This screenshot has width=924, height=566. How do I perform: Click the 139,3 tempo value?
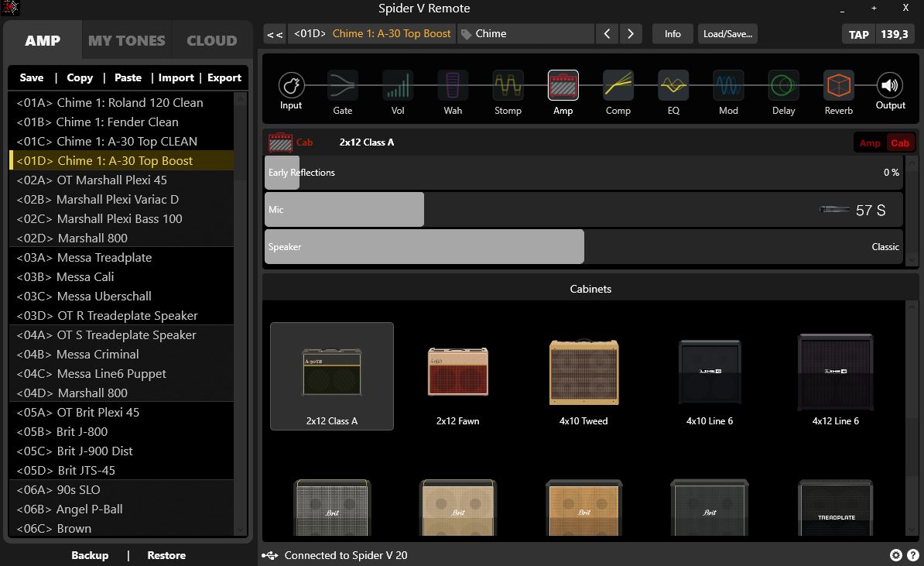click(895, 34)
